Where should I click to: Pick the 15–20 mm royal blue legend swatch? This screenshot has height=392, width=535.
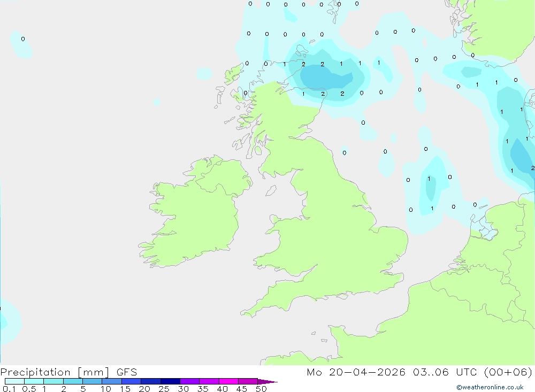pos(132,381)
